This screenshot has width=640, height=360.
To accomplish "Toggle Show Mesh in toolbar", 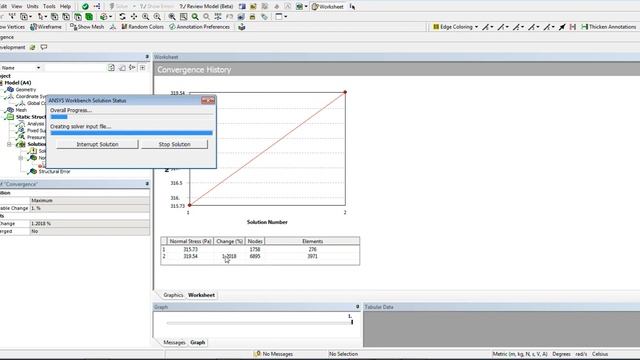I will 87,27.
